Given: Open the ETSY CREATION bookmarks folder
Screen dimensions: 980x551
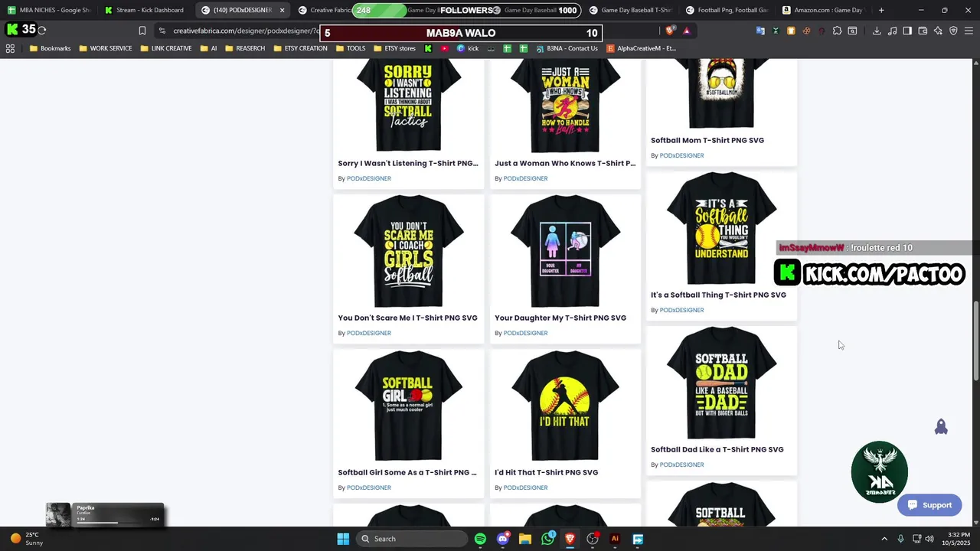Looking at the screenshot, I should [300, 48].
